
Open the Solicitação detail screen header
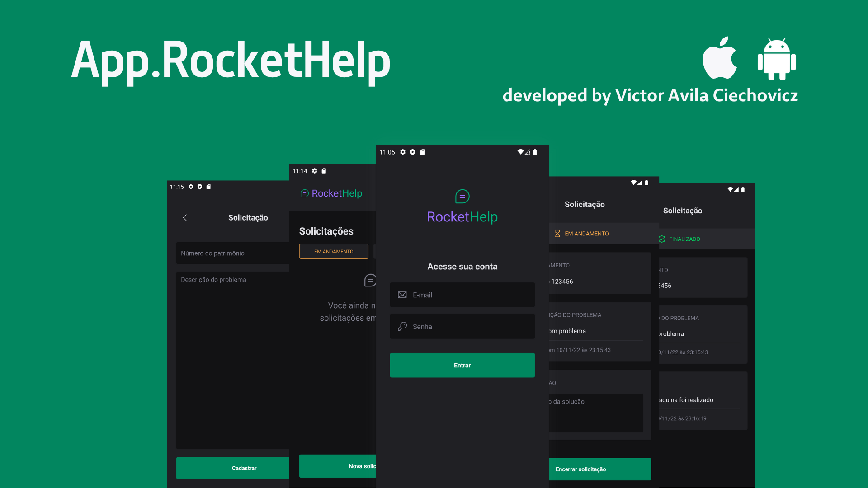585,204
